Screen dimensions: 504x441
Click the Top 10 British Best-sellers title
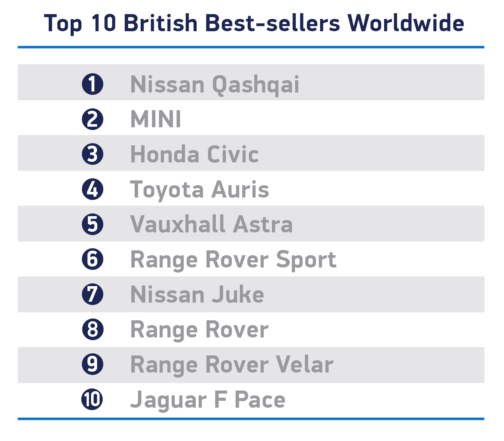[x=254, y=23]
